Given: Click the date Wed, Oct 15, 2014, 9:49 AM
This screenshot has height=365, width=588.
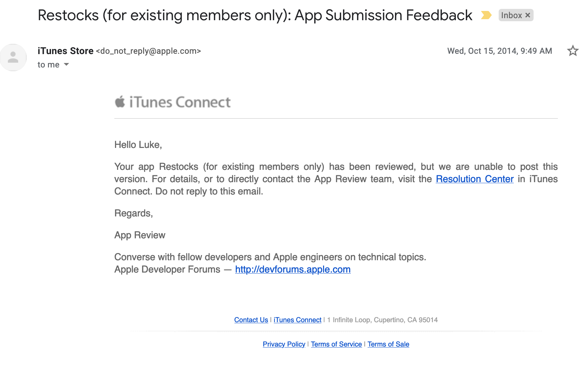Looking at the screenshot, I should (499, 51).
